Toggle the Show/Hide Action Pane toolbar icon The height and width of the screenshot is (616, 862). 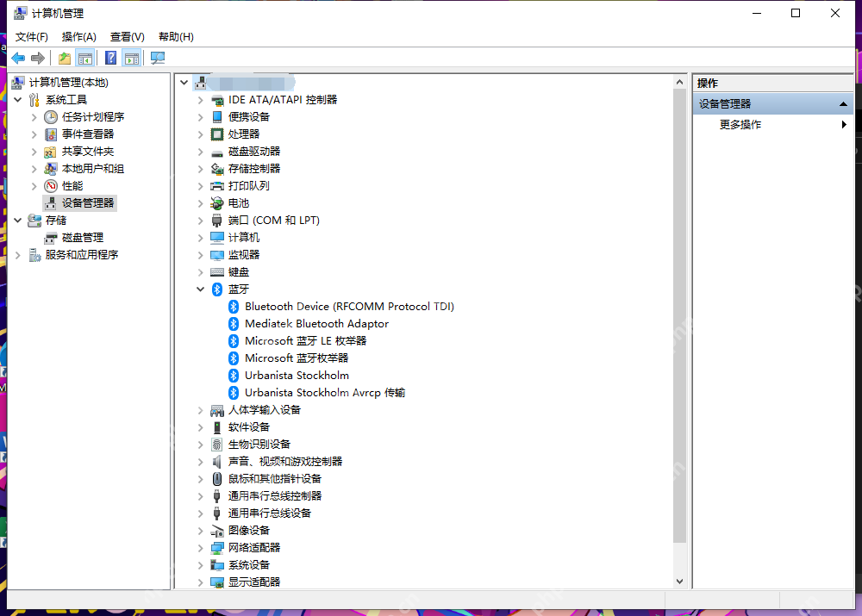[x=132, y=58]
